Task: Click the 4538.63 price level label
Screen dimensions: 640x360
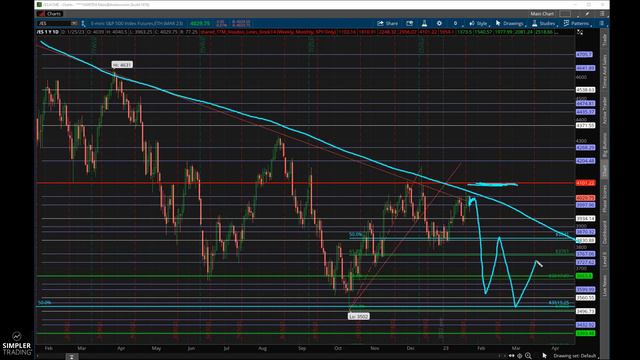Action: [x=585, y=90]
